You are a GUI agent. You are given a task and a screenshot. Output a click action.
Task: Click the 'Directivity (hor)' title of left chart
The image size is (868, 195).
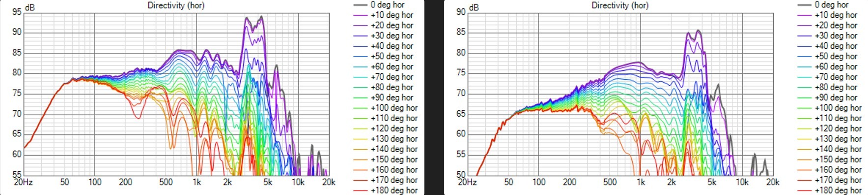176,5
